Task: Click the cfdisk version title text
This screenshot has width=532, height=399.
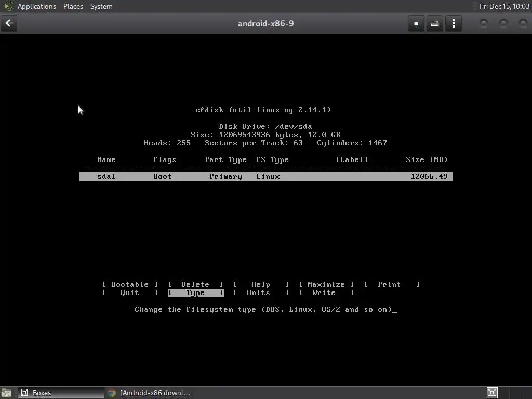Action: [263, 110]
